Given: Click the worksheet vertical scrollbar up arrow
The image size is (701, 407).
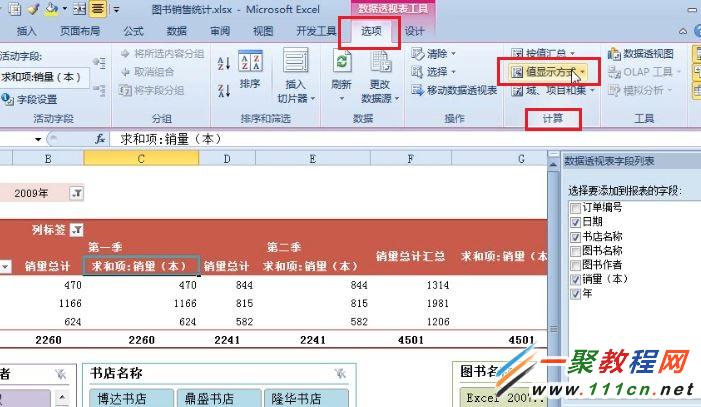Looking at the screenshot, I should coord(553,164).
